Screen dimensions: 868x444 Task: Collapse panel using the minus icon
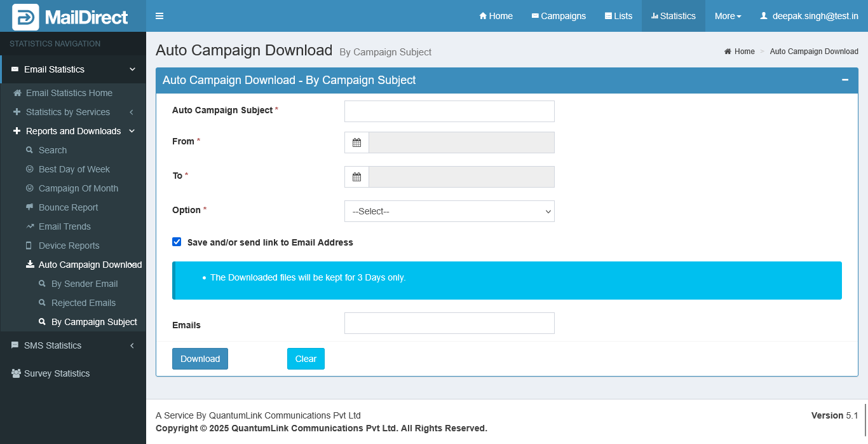coord(844,80)
